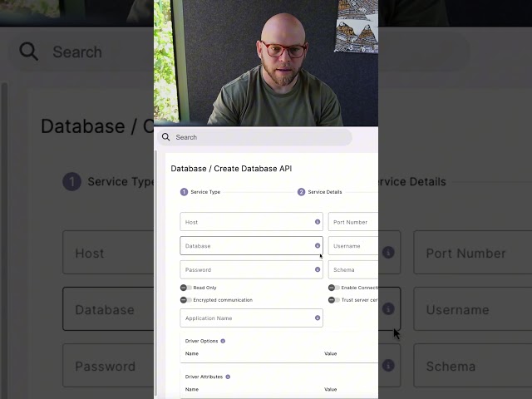532x399 pixels.
Task: Toggle the Enable Connection switch
Action: (x=334, y=288)
